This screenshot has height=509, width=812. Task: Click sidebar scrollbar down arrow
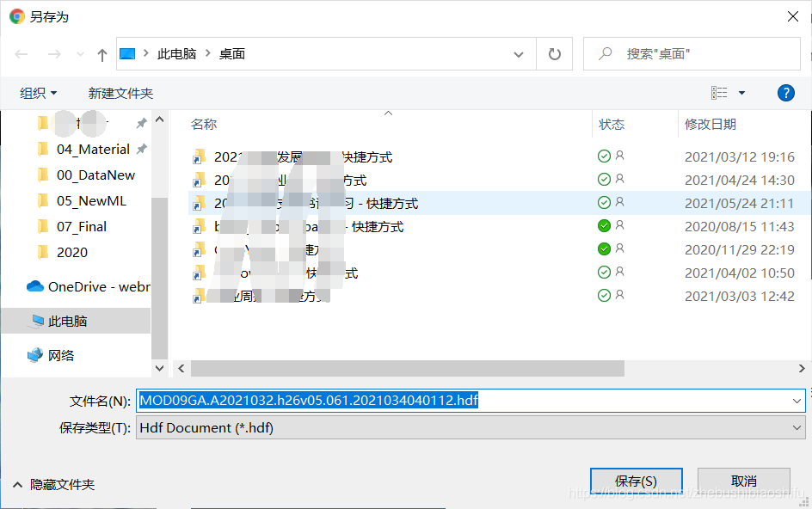pyautogui.click(x=159, y=368)
